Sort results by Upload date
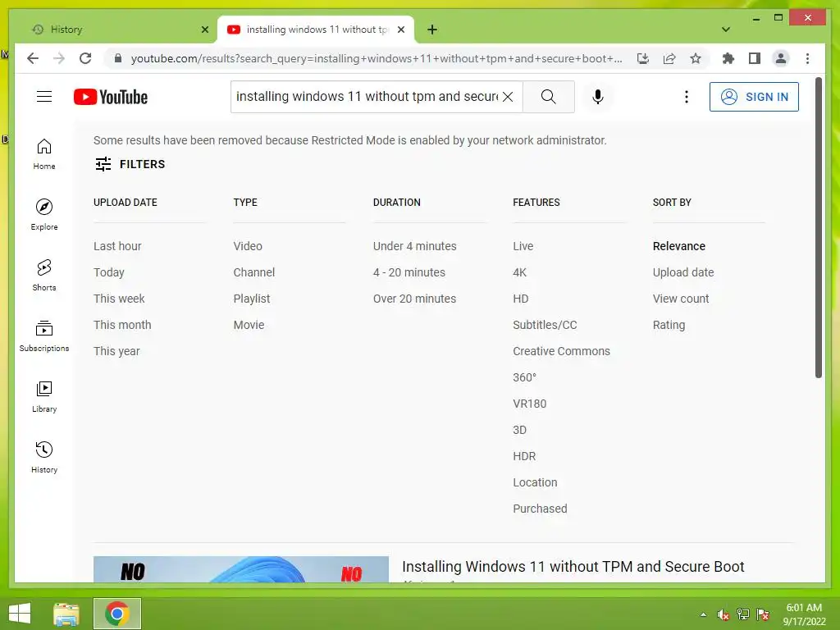 click(x=683, y=272)
